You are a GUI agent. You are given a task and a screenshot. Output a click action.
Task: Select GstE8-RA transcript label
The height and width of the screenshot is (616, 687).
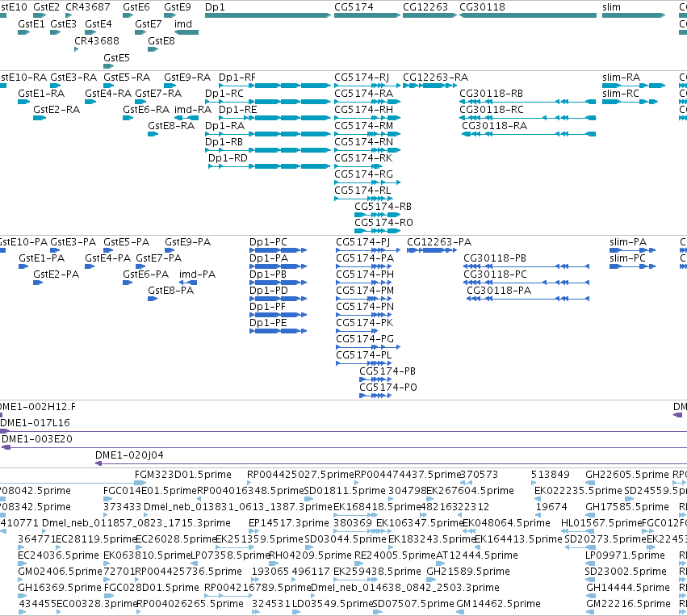pos(171,126)
